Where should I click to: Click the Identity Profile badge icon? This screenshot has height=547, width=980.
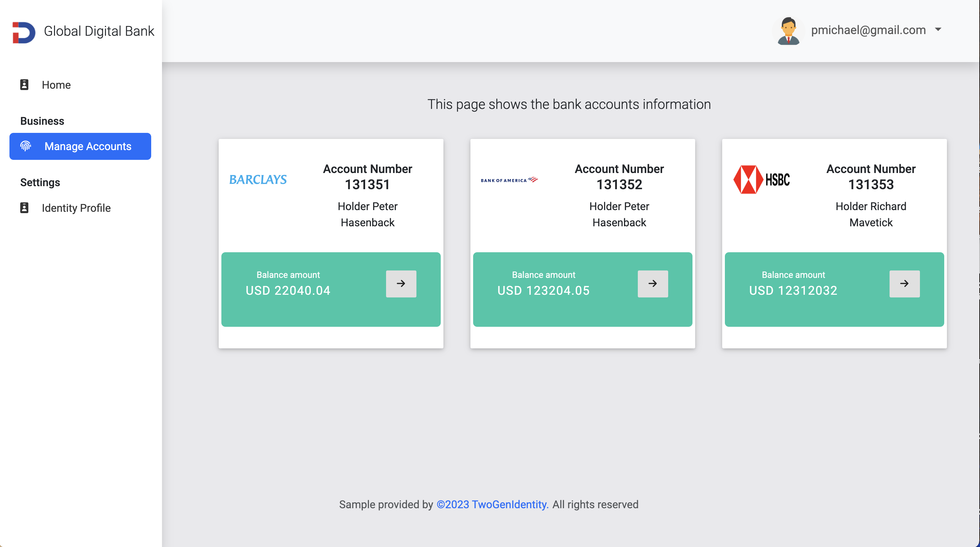(x=24, y=208)
